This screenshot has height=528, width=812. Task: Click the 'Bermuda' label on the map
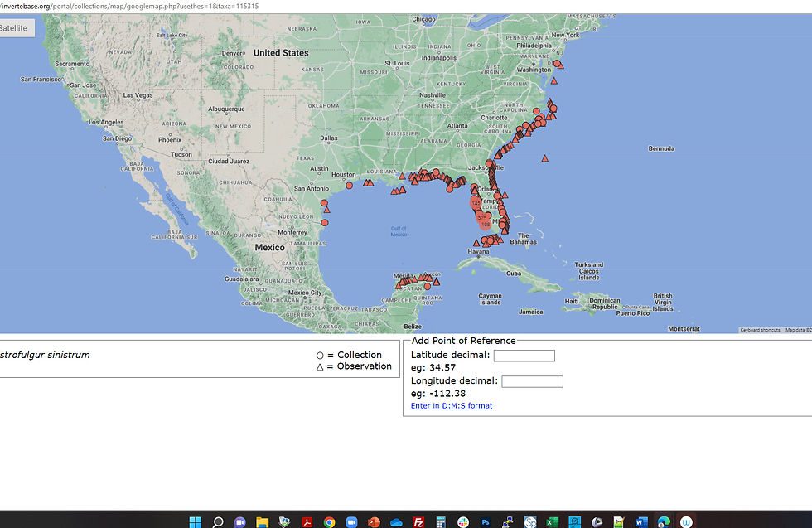(x=661, y=148)
